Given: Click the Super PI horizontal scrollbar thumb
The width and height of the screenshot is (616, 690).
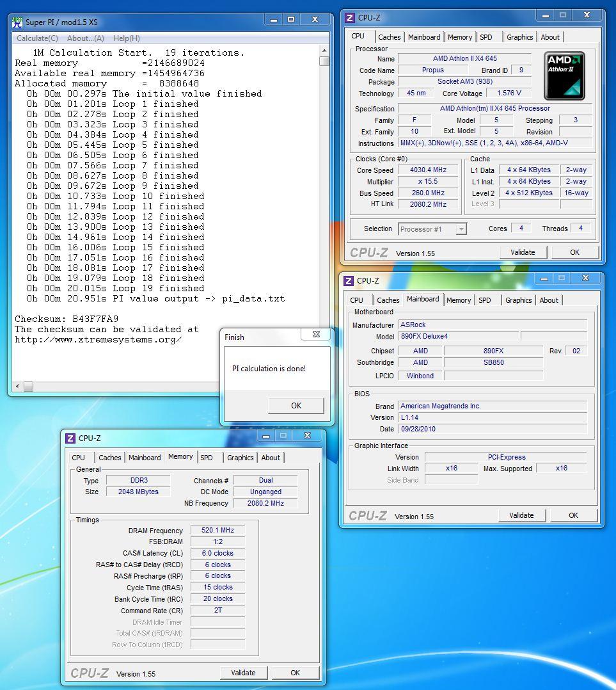Looking at the screenshot, I should click(28, 387).
